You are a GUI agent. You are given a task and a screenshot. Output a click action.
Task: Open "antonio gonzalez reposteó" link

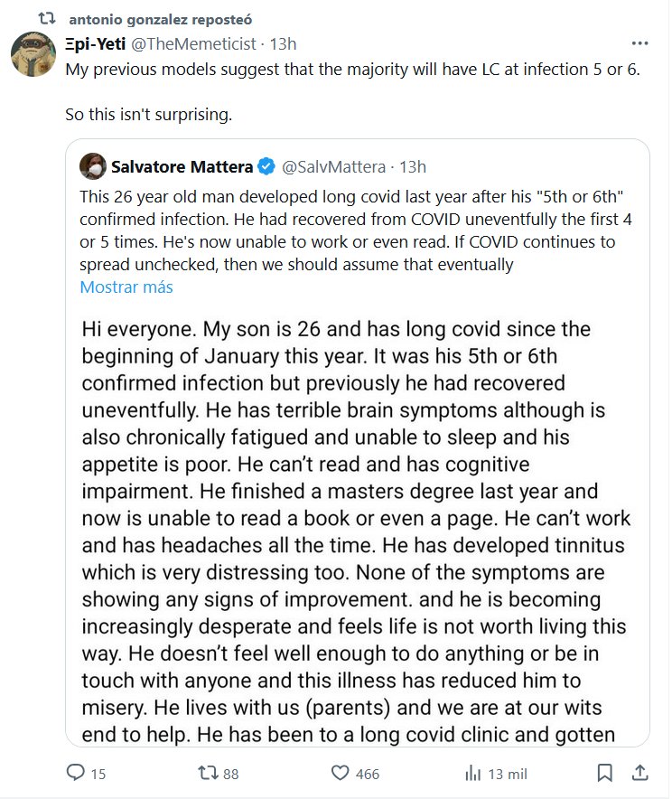161,19
